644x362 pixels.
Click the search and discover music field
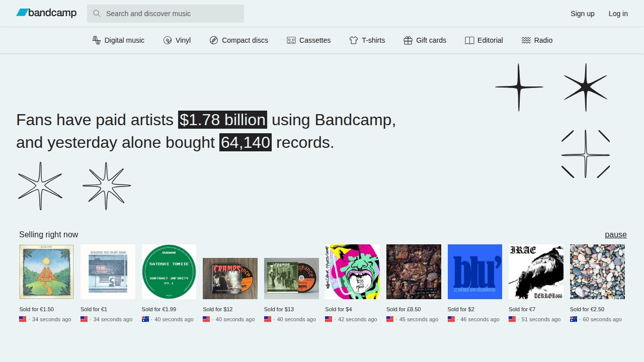point(166,14)
